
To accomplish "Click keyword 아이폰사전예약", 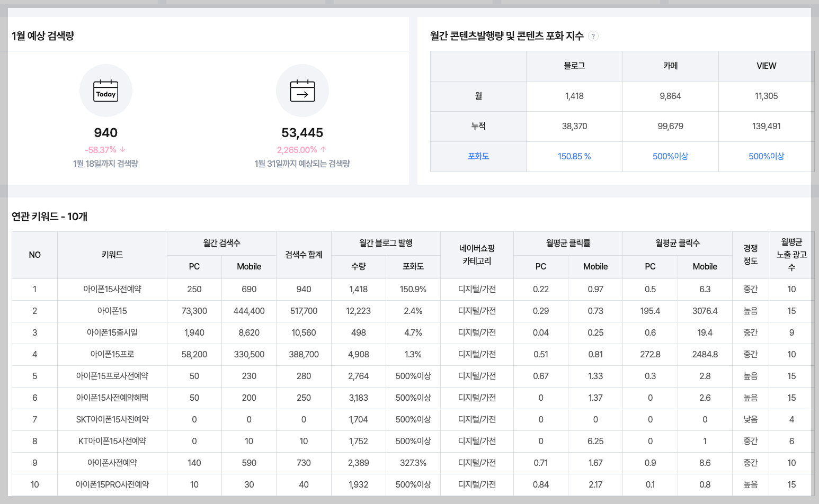I will 112,463.
